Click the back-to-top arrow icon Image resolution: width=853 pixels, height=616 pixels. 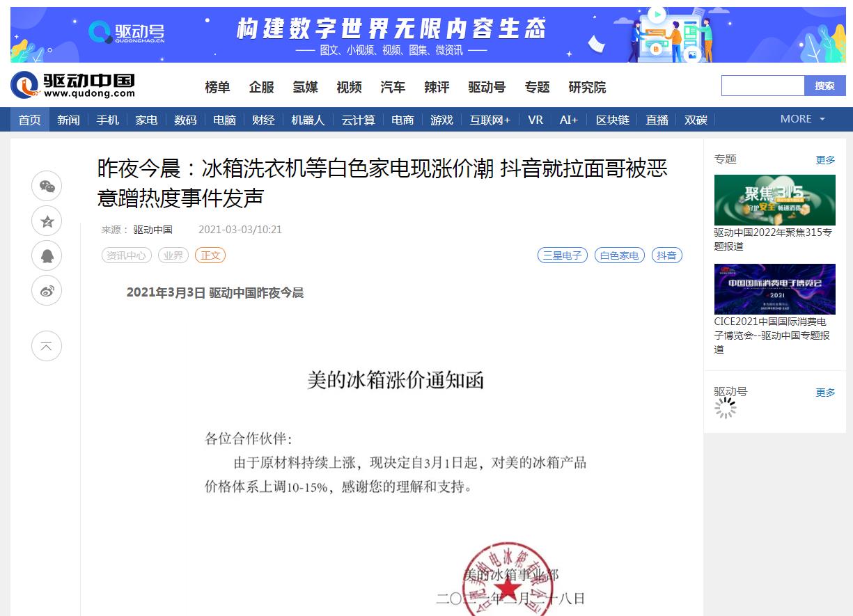47,346
